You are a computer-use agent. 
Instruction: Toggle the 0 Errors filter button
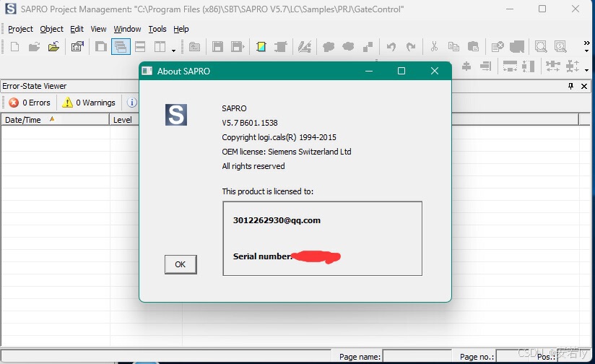point(30,103)
